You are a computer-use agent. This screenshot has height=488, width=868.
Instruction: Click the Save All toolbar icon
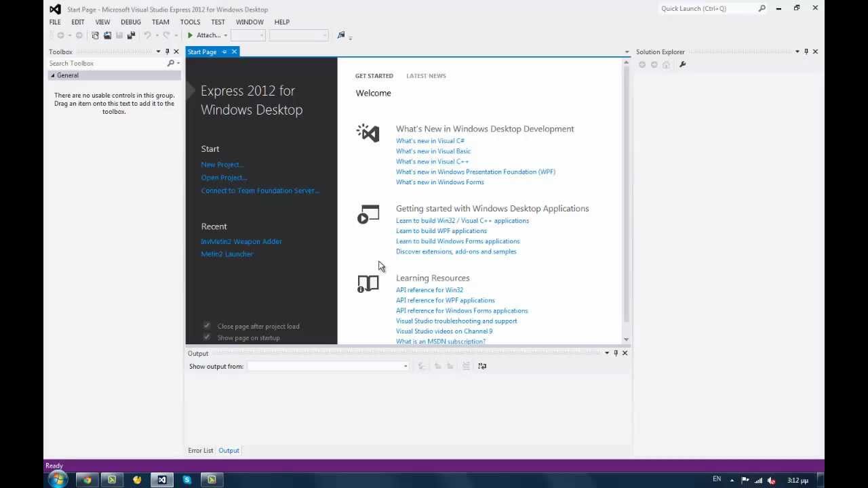(132, 35)
